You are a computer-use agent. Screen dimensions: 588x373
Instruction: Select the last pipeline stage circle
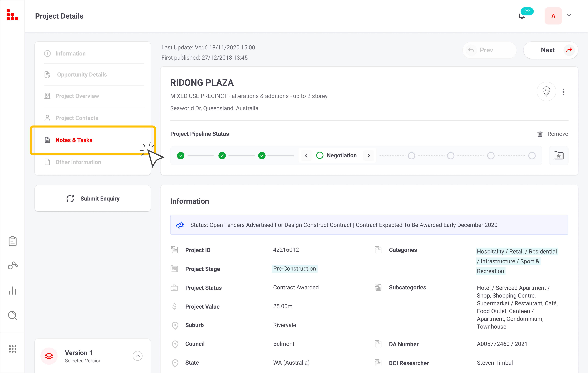[532, 155]
